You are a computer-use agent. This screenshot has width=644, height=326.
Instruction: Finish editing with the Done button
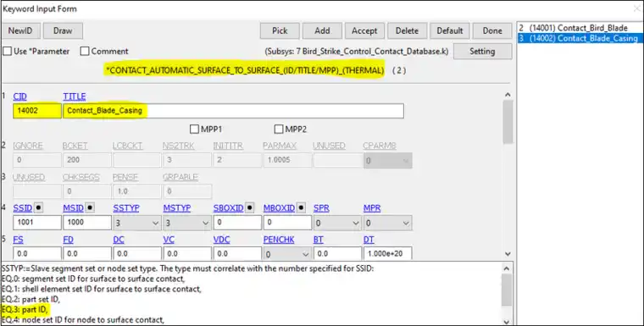[492, 30]
